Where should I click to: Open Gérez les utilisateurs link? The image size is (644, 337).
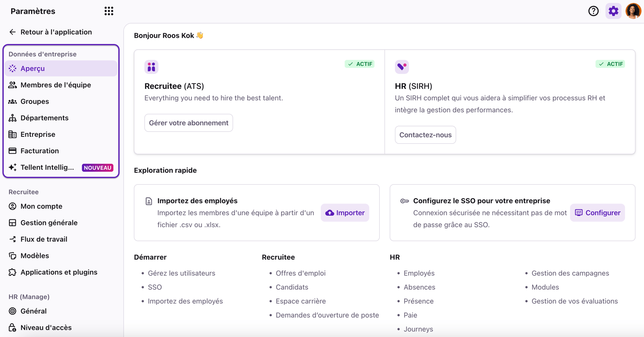tap(182, 273)
